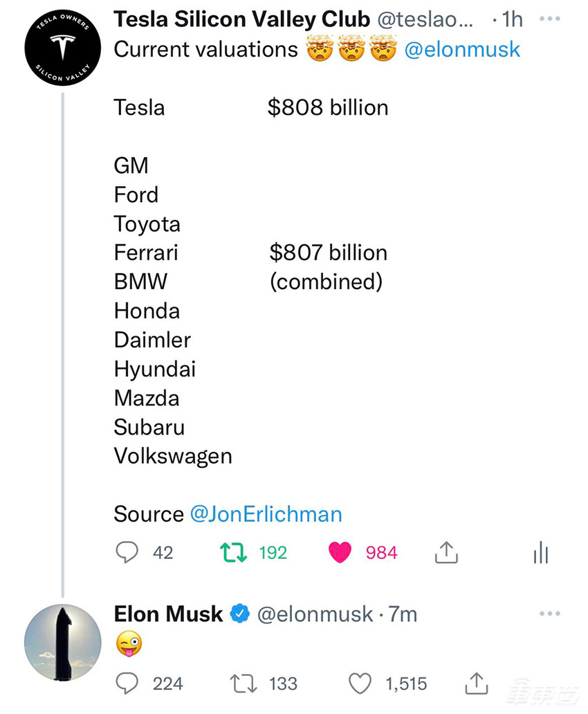
Task: Click the Tesla Silicon Valley Club name
Action: click(241, 19)
